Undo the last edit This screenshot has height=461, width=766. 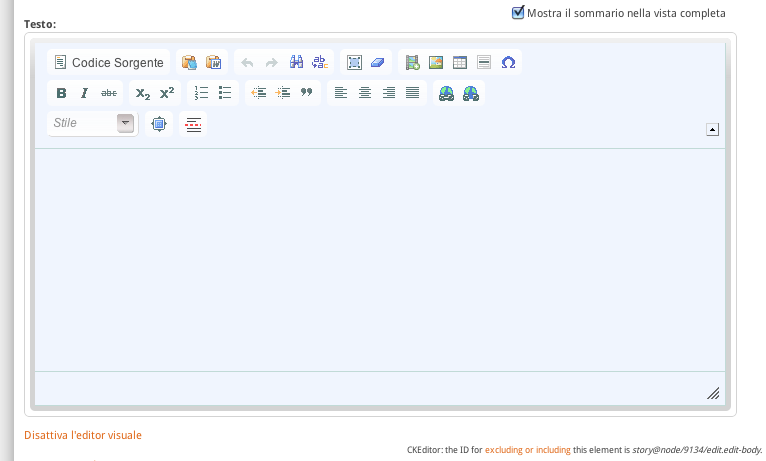point(248,63)
